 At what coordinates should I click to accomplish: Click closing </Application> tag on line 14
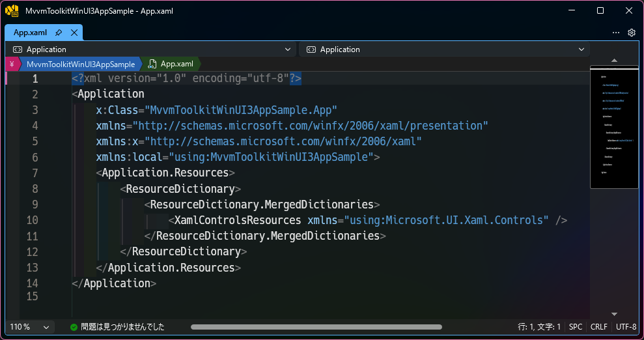[x=114, y=283]
